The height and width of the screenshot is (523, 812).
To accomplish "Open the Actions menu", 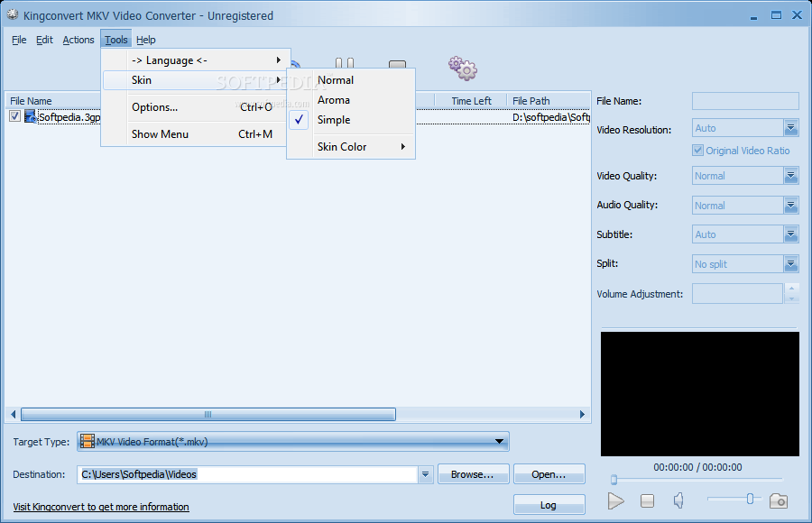I will point(78,40).
